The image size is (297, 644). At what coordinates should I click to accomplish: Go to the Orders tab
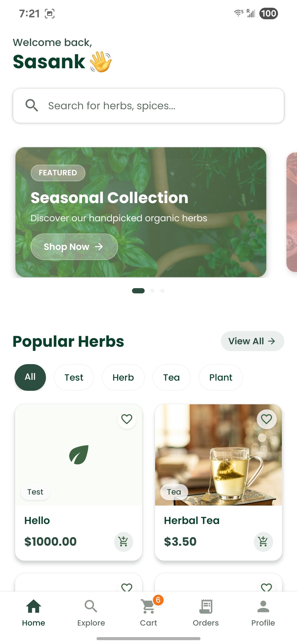pyautogui.click(x=206, y=612)
